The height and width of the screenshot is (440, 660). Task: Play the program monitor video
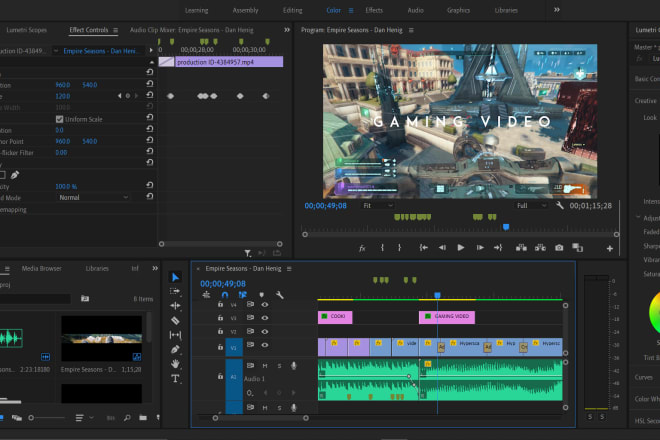(x=460, y=248)
